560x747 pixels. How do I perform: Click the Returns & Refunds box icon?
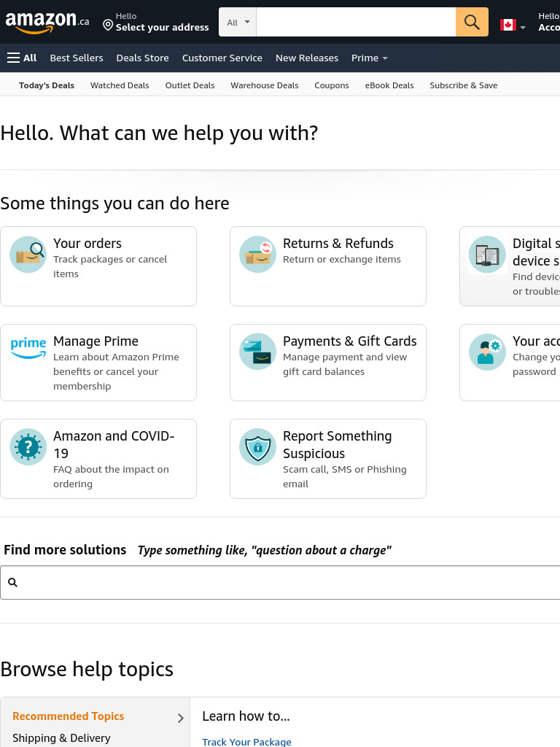[x=257, y=255]
